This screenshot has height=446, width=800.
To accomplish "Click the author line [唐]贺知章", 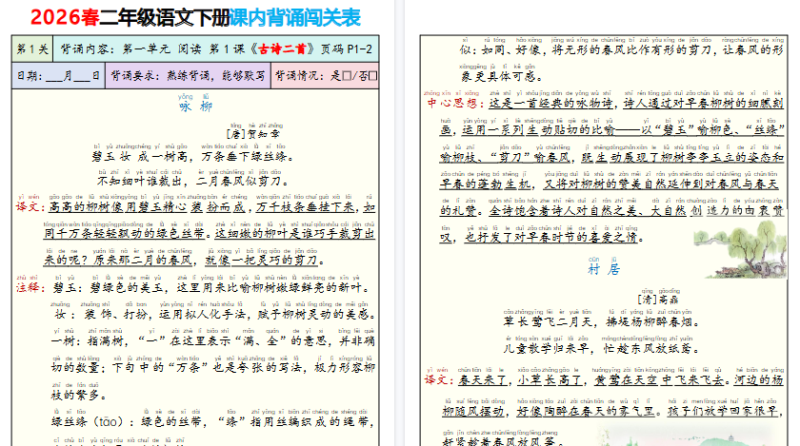I will [x=253, y=134].
